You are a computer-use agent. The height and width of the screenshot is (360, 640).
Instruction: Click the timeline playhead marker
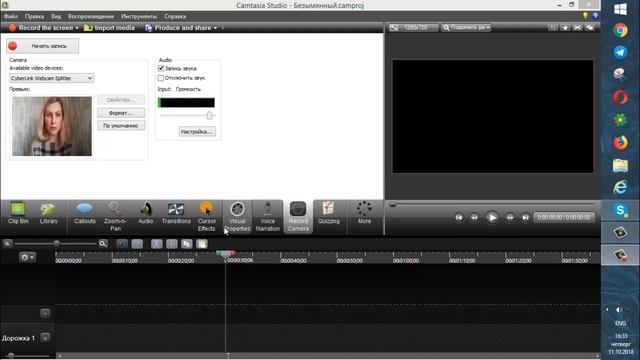[226, 254]
